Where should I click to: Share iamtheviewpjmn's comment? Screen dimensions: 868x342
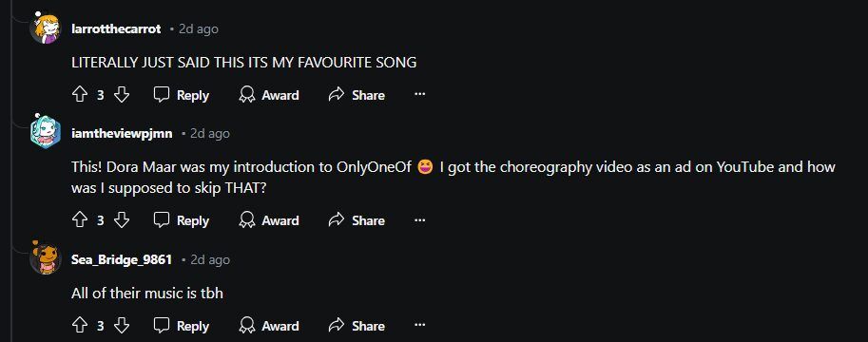357,220
